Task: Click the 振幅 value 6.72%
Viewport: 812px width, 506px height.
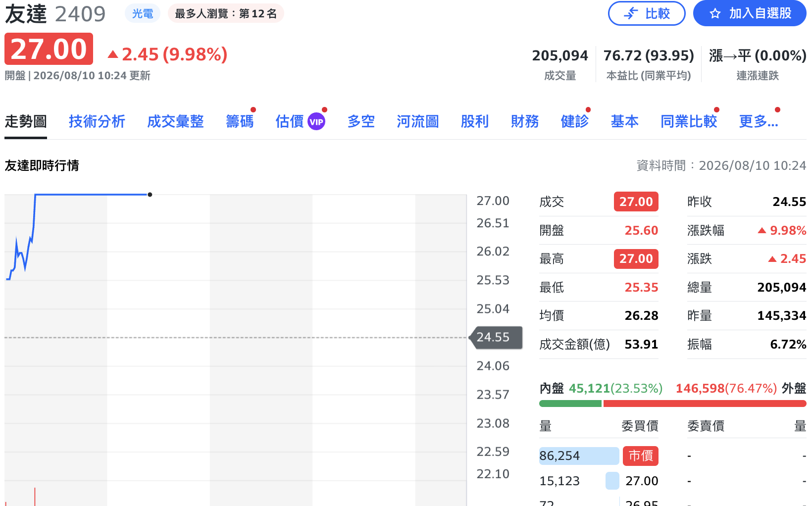Action: tap(788, 344)
